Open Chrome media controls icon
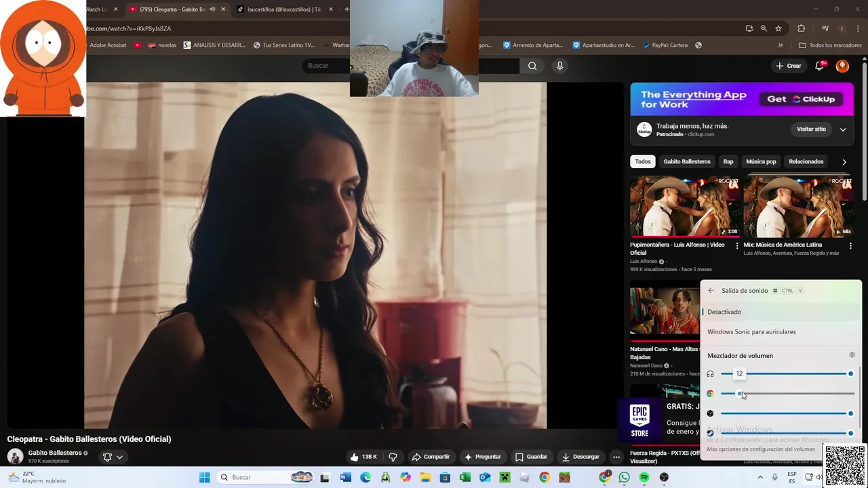The image size is (868, 488). point(825,28)
